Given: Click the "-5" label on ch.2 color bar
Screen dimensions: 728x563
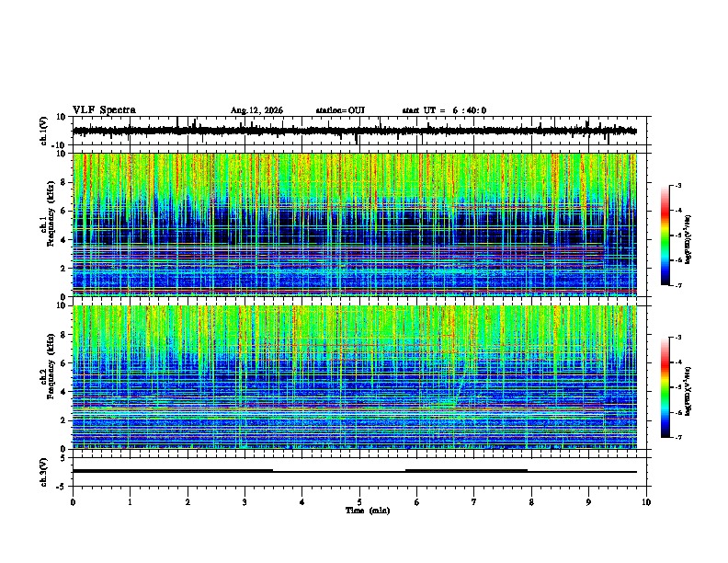Looking at the screenshot, I should point(678,387).
